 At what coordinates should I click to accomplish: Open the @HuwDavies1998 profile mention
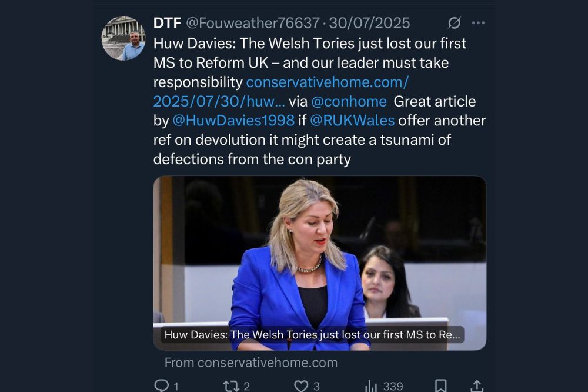[233, 121]
